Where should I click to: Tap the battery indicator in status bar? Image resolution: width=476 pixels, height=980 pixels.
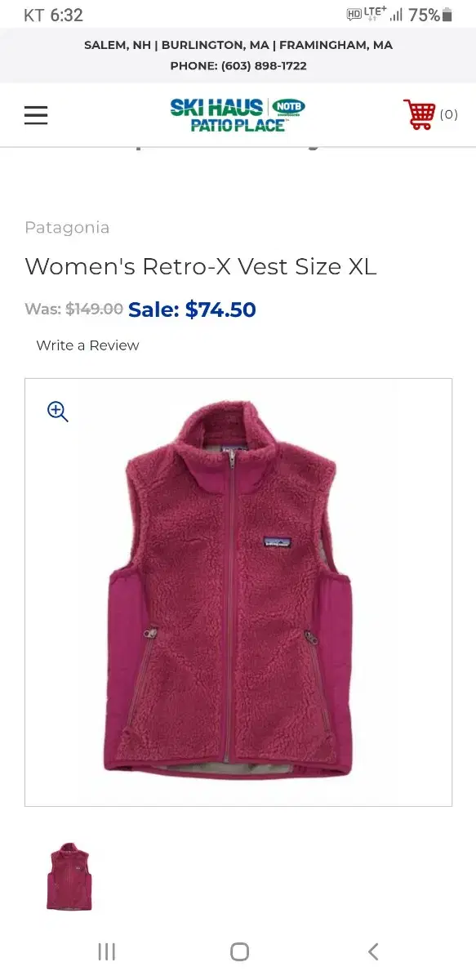(447, 15)
